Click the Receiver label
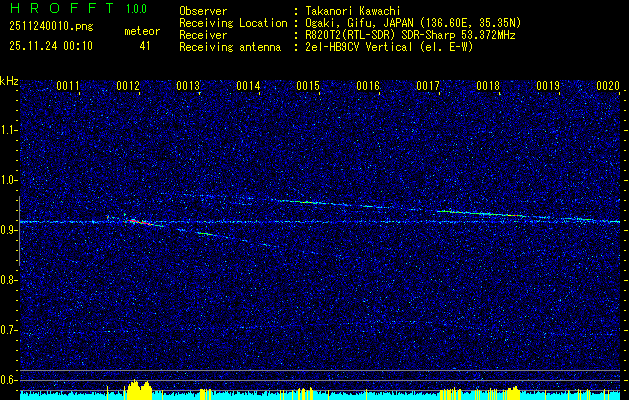This screenshot has height=400, width=629. [x=203, y=35]
